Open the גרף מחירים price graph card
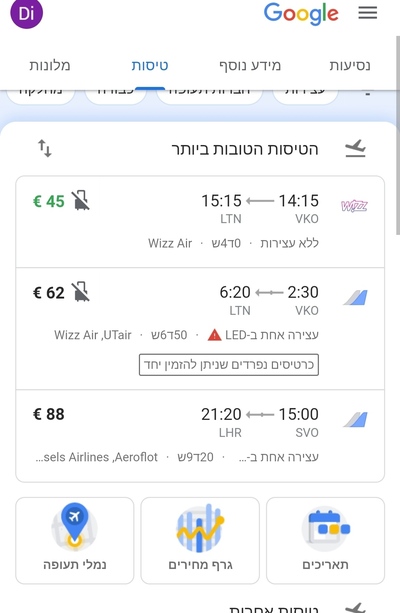 click(200, 540)
